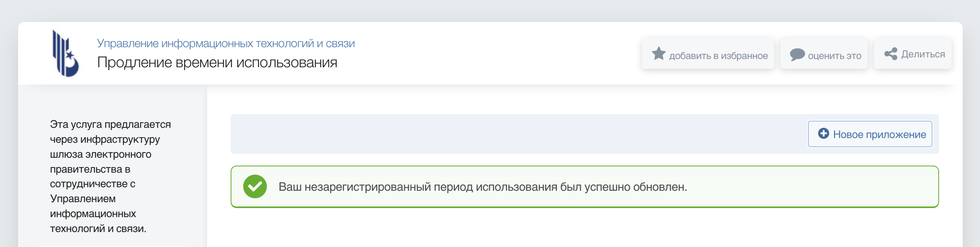980x247 pixels.
Task: Click the star icon for favorites
Action: click(658, 53)
